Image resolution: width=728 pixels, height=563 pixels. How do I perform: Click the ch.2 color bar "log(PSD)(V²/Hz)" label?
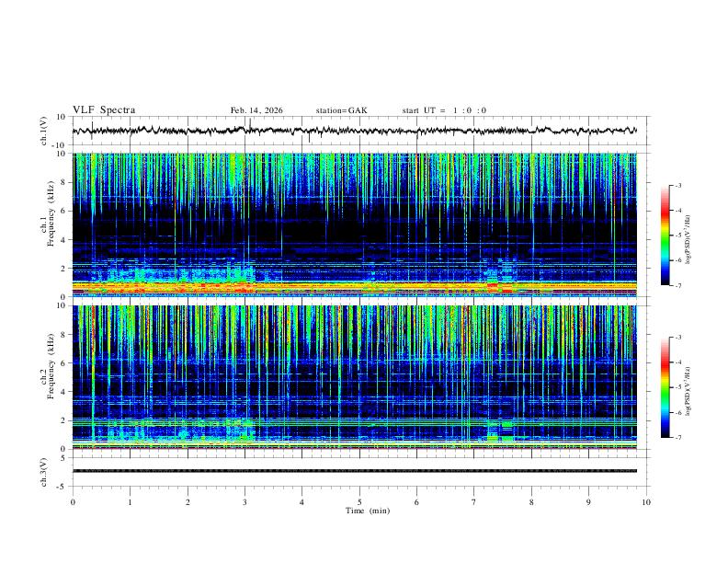688,392
